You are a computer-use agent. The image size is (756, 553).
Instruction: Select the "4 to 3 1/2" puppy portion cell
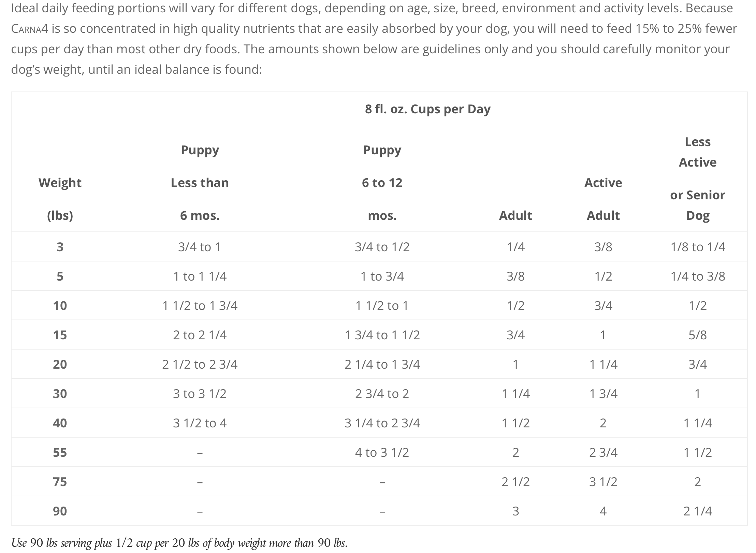pyautogui.click(x=382, y=452)
